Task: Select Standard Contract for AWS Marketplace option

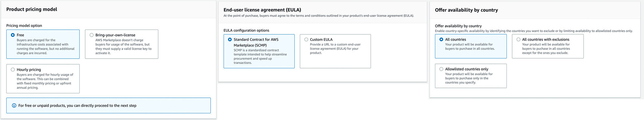Action: click(230, 39)
